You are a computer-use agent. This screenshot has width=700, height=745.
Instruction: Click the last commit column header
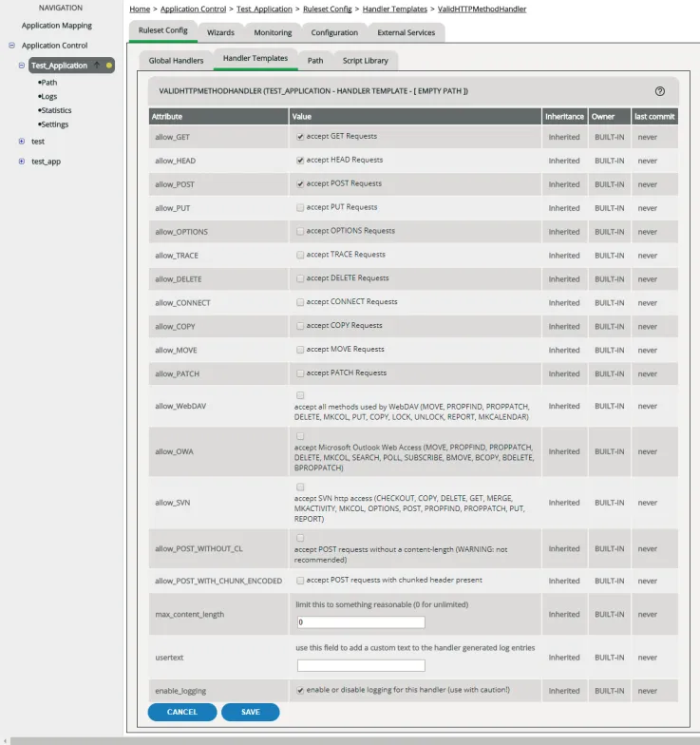click(x=654, y=116)
